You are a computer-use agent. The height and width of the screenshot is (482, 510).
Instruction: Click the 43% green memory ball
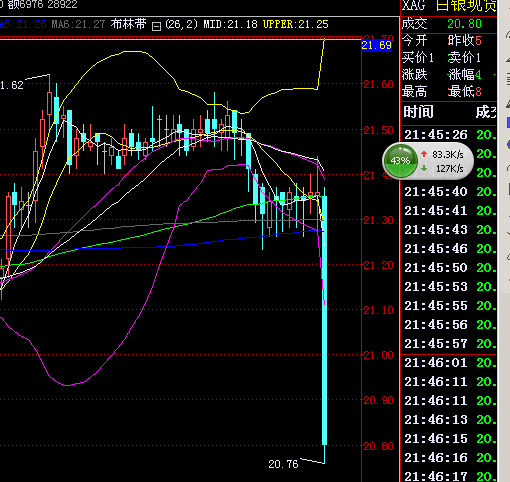[x=400, y=161]
